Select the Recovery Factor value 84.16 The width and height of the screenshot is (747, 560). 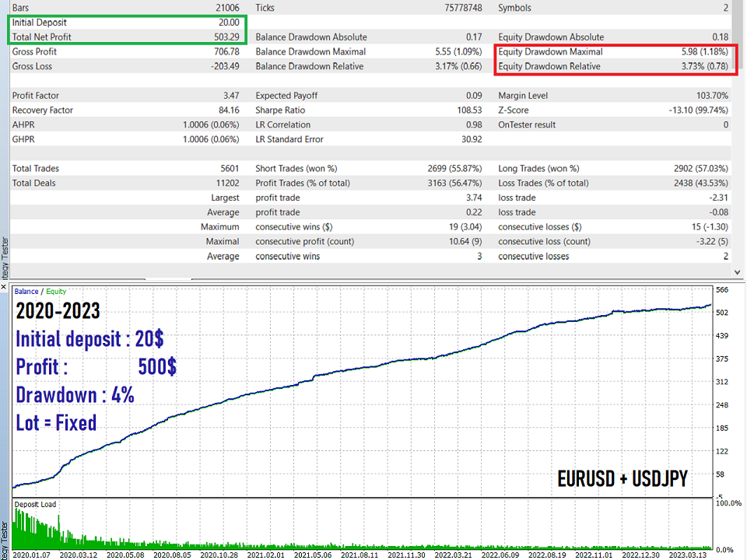tap(229, 110)
